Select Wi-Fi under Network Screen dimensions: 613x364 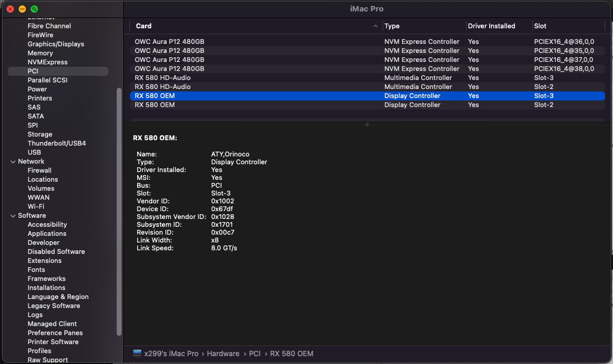pyautogui.click(x=36, y=206)
